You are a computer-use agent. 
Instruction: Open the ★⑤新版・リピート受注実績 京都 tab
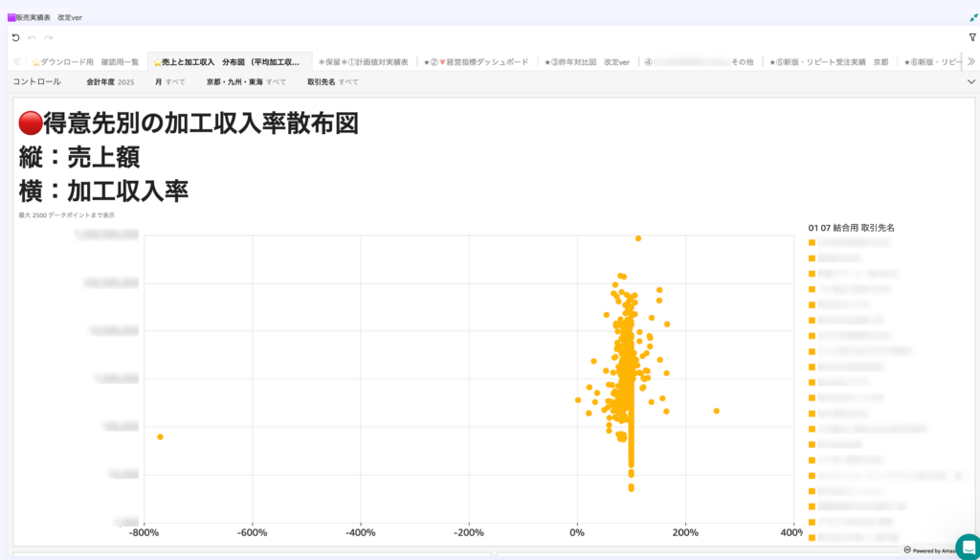[x=829, y=62]
